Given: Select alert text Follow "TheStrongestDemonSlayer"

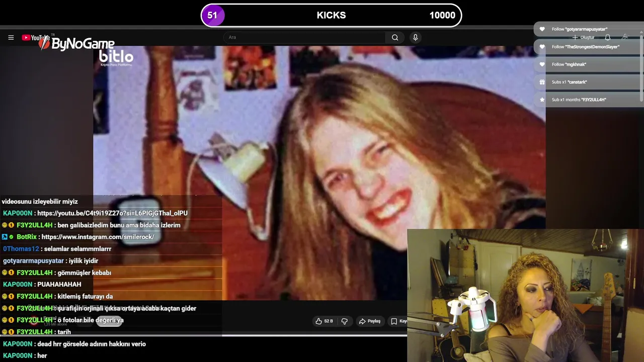Looking at the screenshot, I should click(x=586, y=47).
